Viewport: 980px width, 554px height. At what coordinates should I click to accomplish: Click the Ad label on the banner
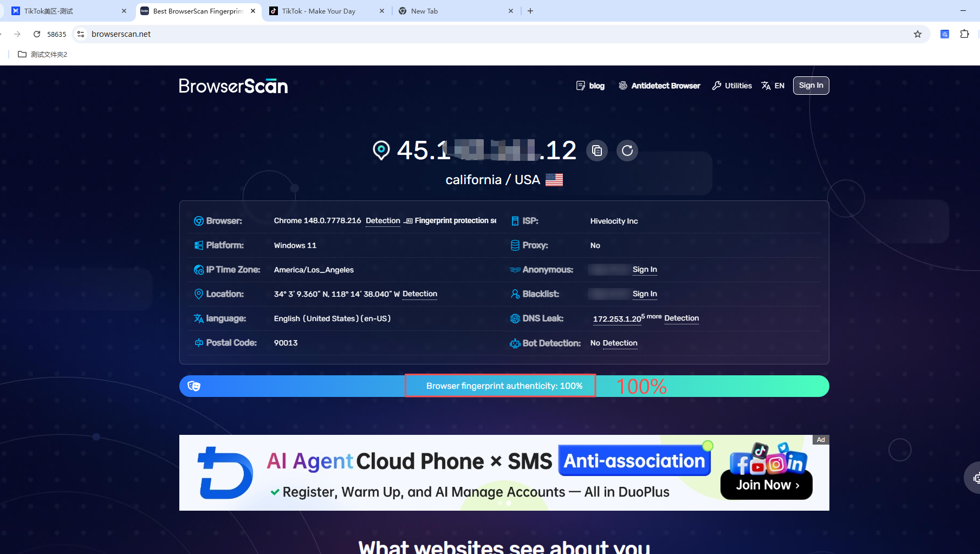[821, 440]
